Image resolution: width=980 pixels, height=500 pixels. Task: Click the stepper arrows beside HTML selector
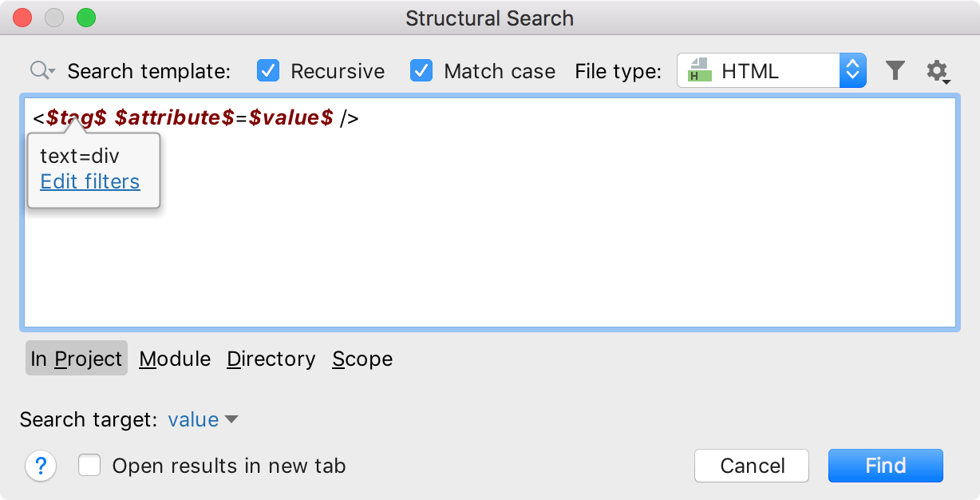[852, 70]
